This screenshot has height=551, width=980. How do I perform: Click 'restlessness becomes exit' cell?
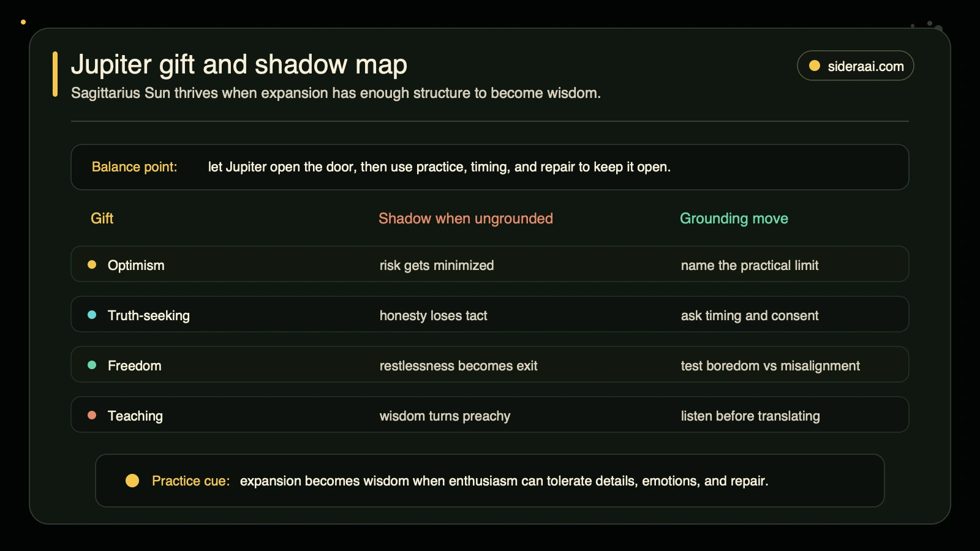click(x=459, y=365)
